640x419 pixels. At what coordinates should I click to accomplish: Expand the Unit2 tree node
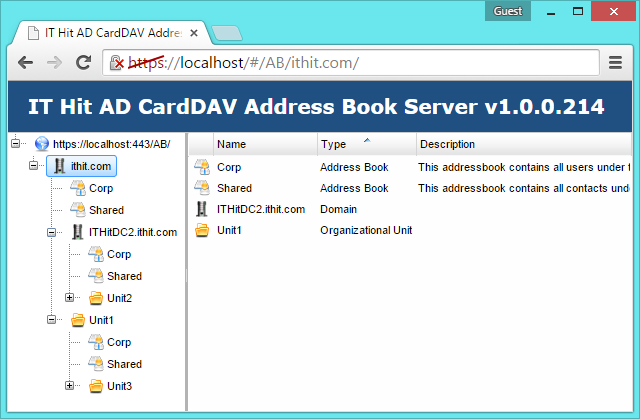point(69,297)
